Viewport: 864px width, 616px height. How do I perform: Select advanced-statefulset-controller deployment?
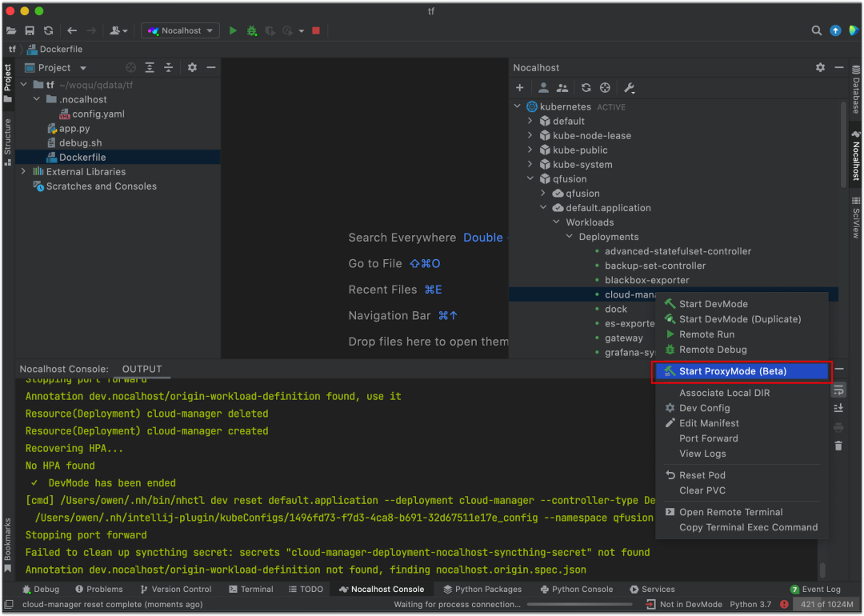[678, 251]
